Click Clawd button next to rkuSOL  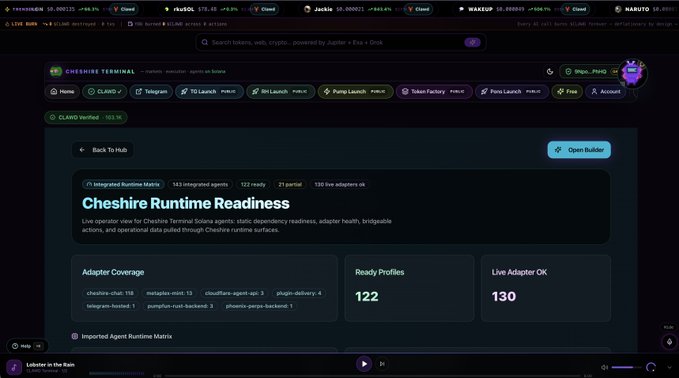265,9
